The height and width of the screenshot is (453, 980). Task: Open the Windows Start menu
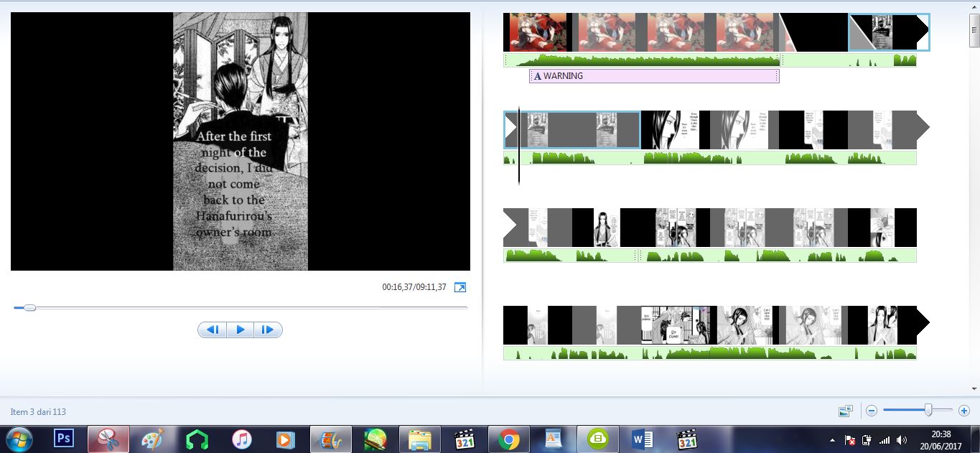tap(19, 439)
